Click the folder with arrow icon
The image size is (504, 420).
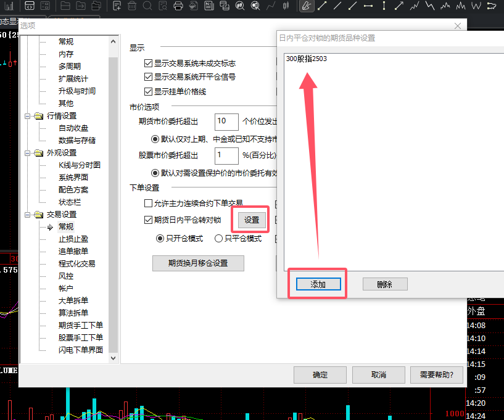[81, 6]
